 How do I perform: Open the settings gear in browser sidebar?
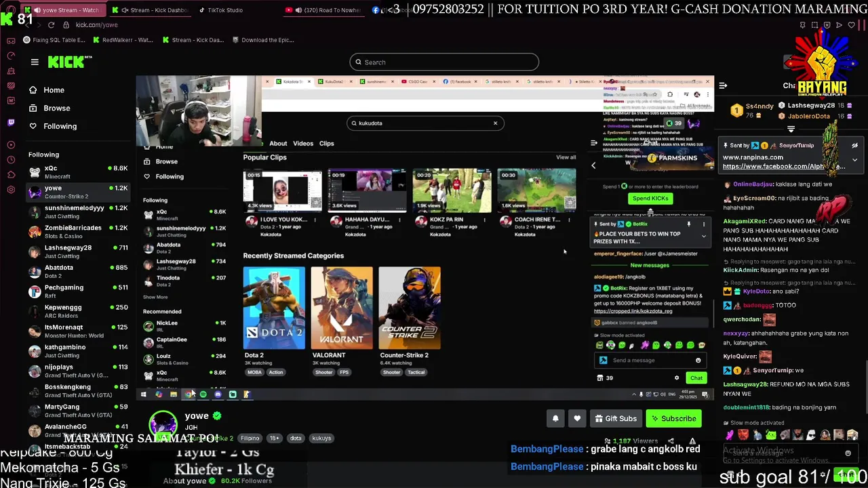click(x=11, y=189)
